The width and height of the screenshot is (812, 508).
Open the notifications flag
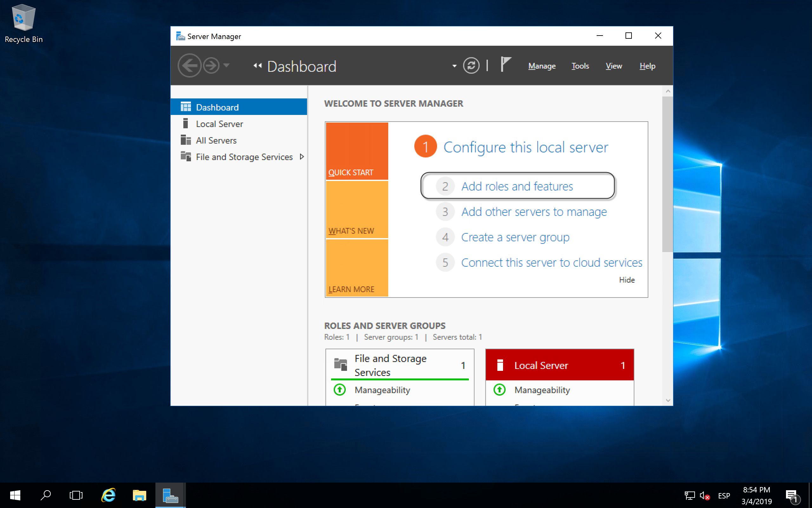505,64
